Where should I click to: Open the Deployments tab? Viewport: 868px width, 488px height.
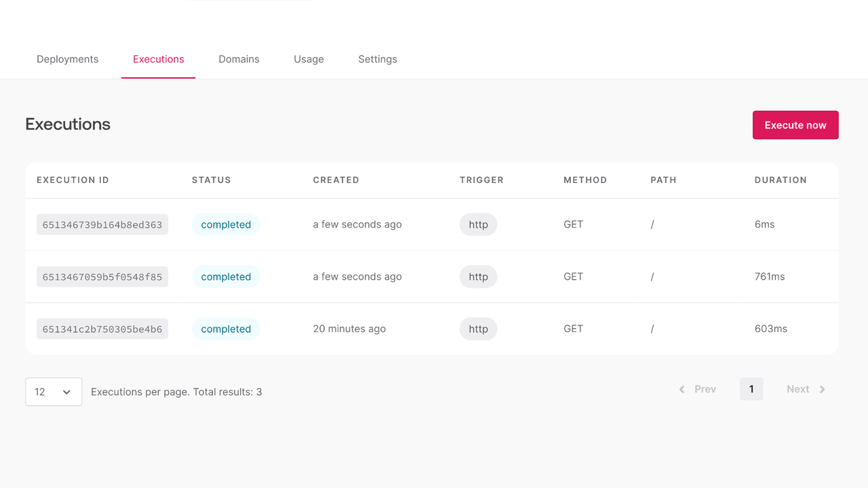67,59
